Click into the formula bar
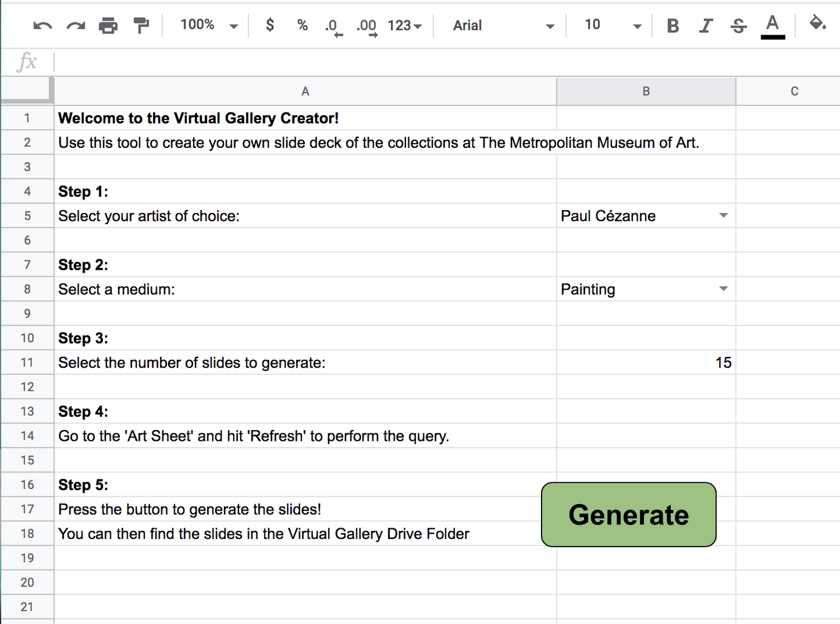Viewport: 840px width, 624px height. pos(447,62)
